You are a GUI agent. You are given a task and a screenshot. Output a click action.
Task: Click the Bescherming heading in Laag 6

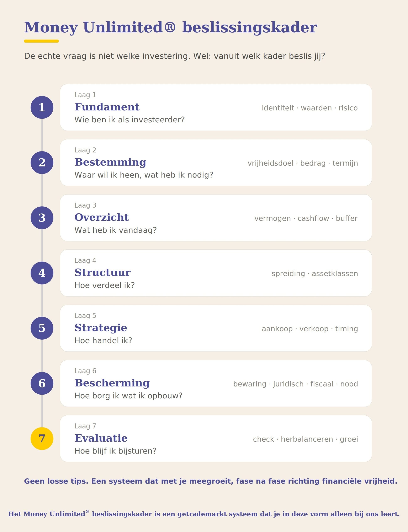pyautogui.click(x=112, y=383)
